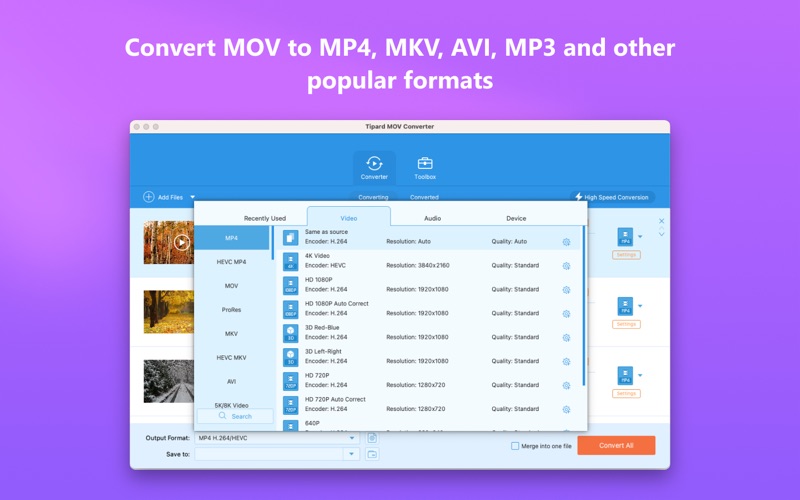The width and height of the screenshot is (800, 500).
Task: Select the Device format tab
Action: pos(516,218)
